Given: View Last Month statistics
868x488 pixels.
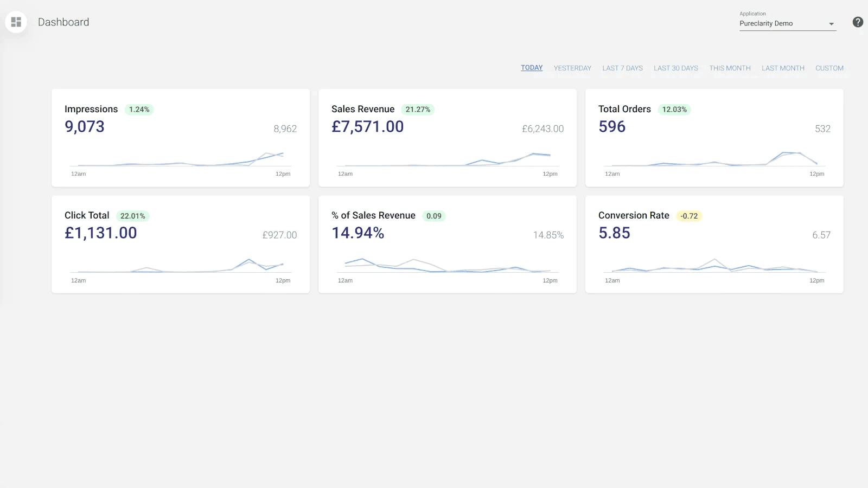Looking at the screenshot, I should (783, 68).
